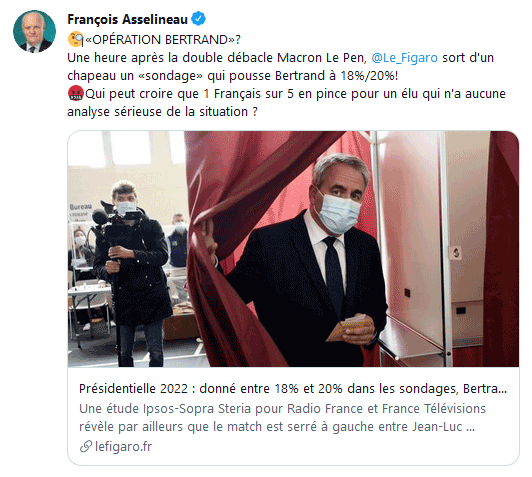
Task: Open the François Asselineau display name
Action: (128, 19)
